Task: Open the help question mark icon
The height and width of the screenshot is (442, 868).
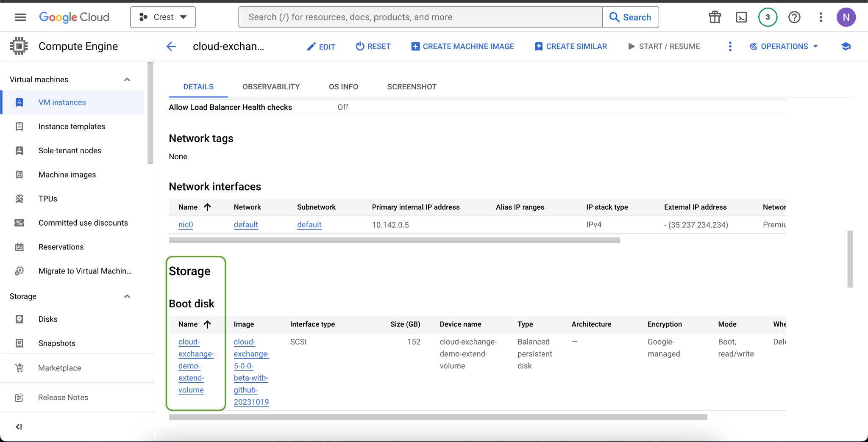Action: 794,17
